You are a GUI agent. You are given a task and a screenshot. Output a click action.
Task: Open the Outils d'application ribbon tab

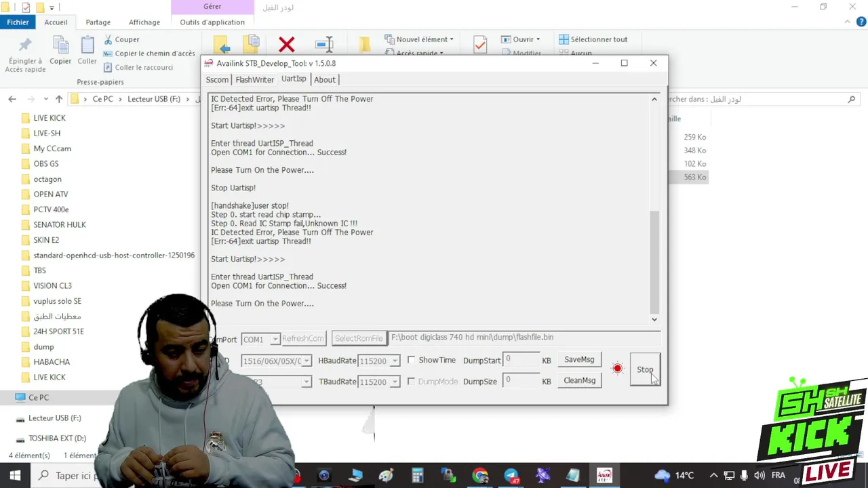pos(212,22)
